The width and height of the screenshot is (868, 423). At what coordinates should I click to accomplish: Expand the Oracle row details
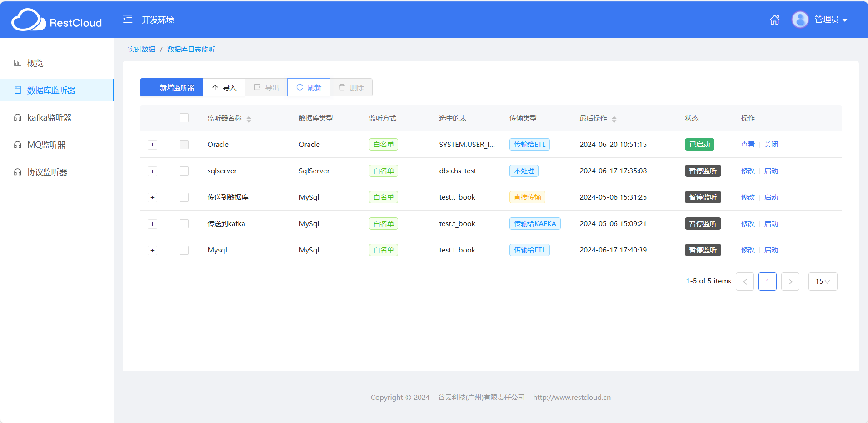pos(153,145)
